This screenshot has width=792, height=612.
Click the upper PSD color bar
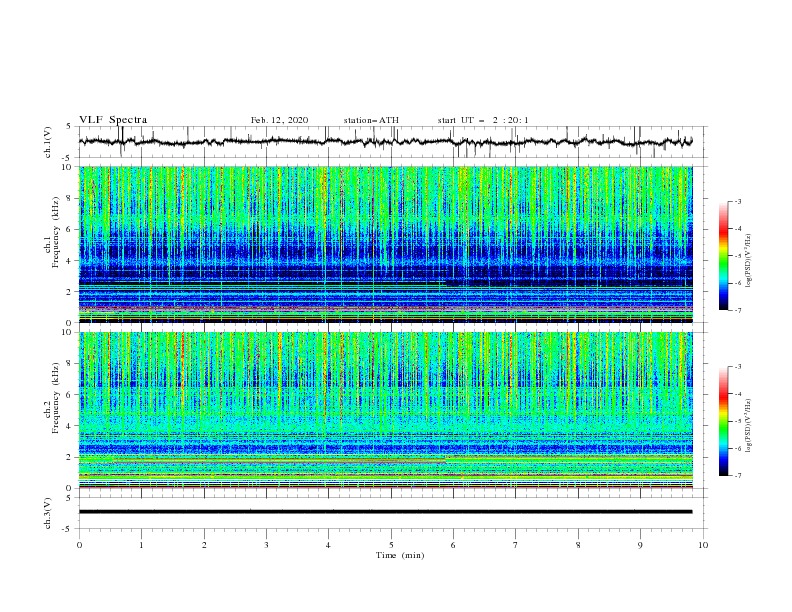point(723,256)
